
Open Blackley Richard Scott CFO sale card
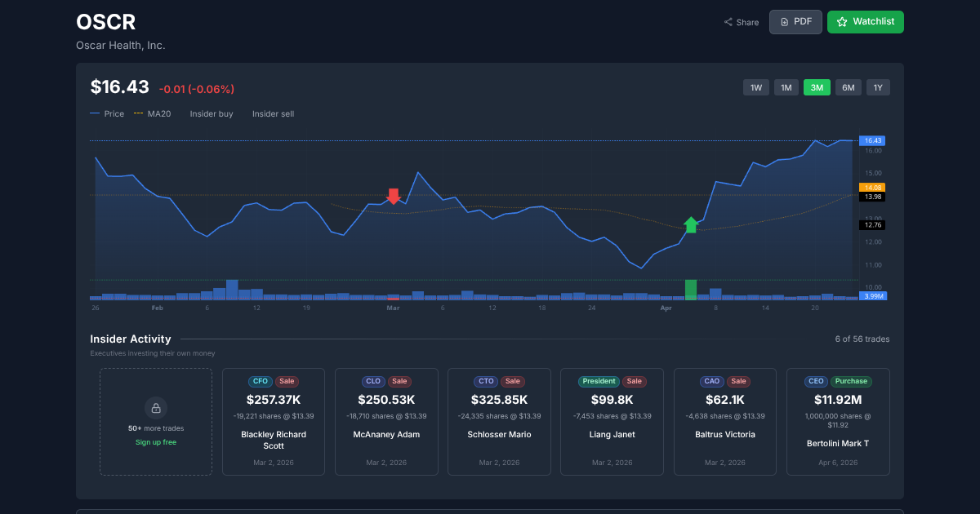pos(274,421)
